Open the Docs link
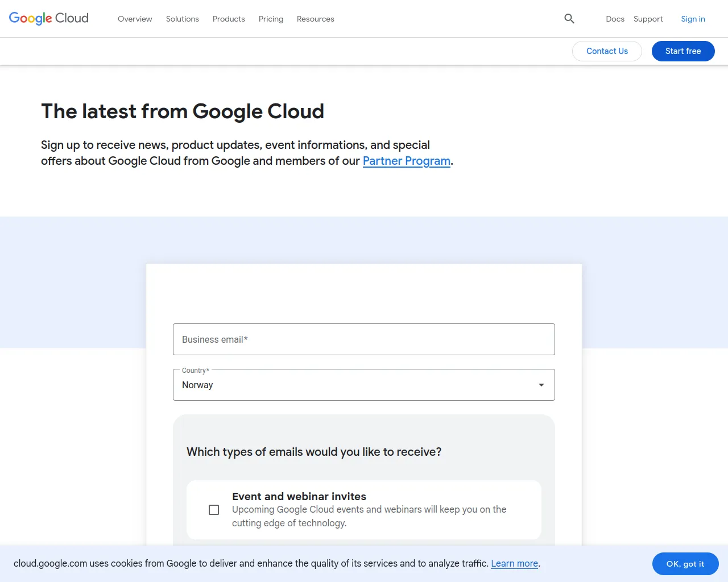728x582 pixels. (x=615, y=19)
